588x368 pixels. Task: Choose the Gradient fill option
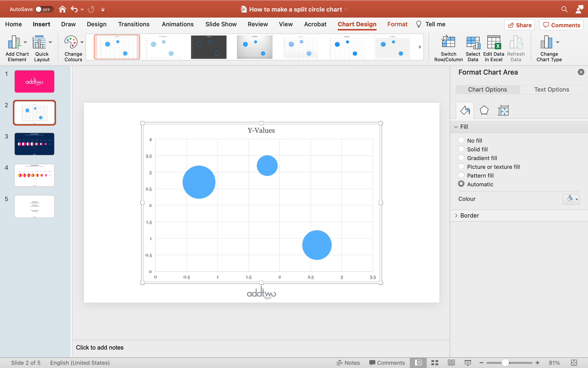click(461, 158)
